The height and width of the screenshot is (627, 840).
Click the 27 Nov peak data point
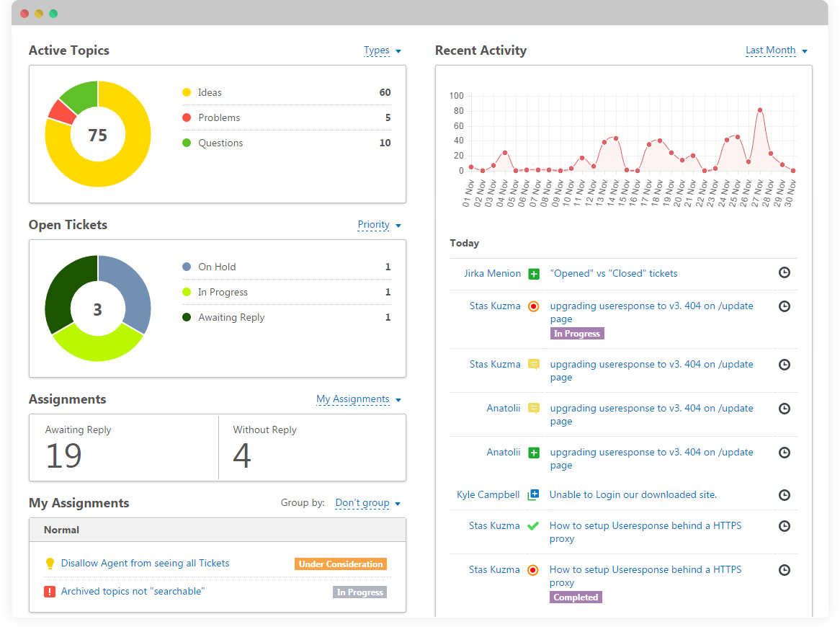(x=759, y=110)
